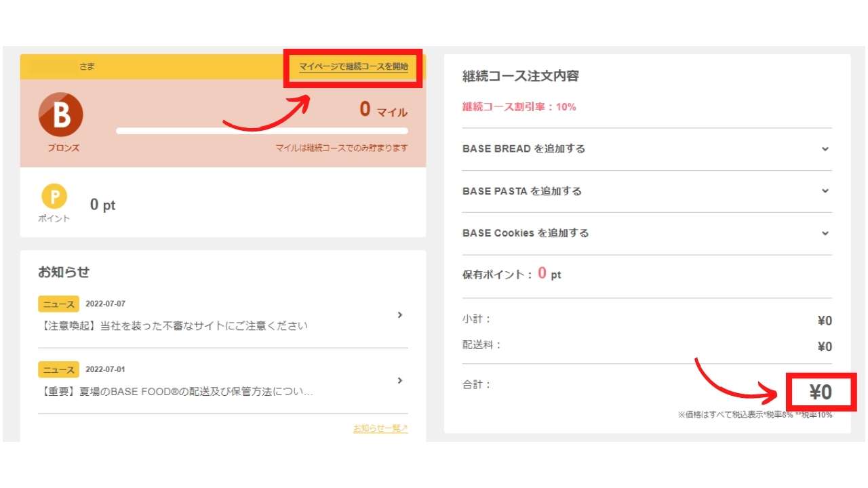This screenshot has height=488, width=868.
Task: Click 継続コース注文内容 heading
Action: [x=521, y=76]
